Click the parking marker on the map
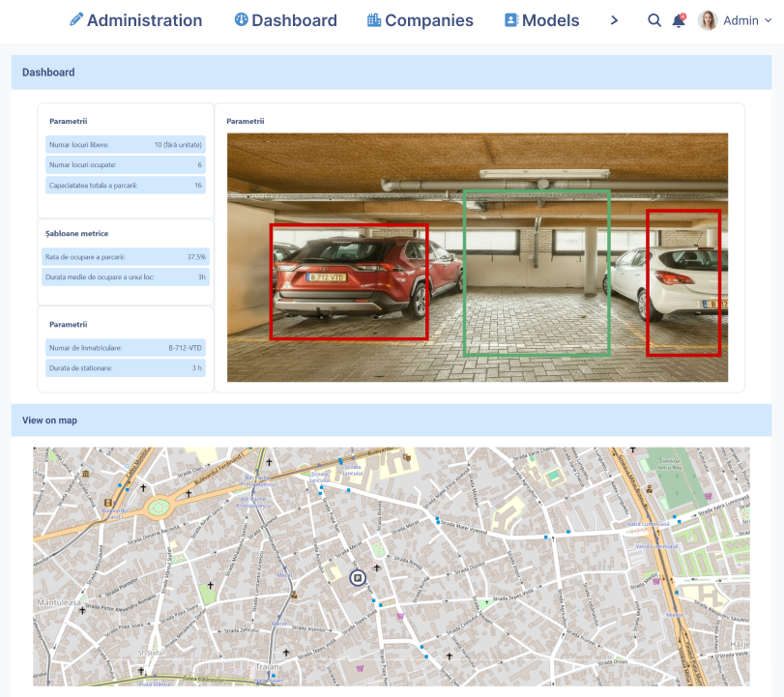This screenshot has height=697, width=784. click(x=358, y=578)
